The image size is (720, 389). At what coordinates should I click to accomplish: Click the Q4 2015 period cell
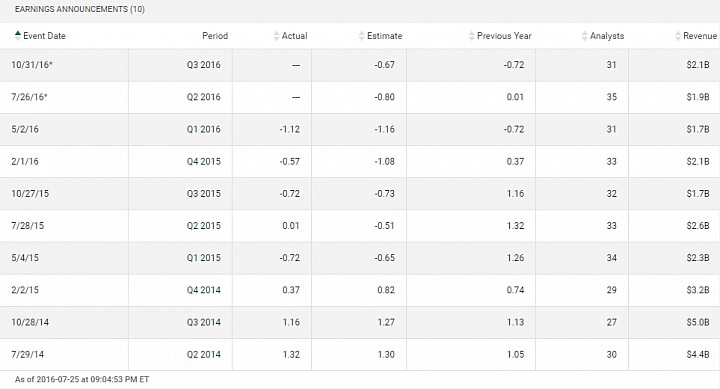coord(180,162)
